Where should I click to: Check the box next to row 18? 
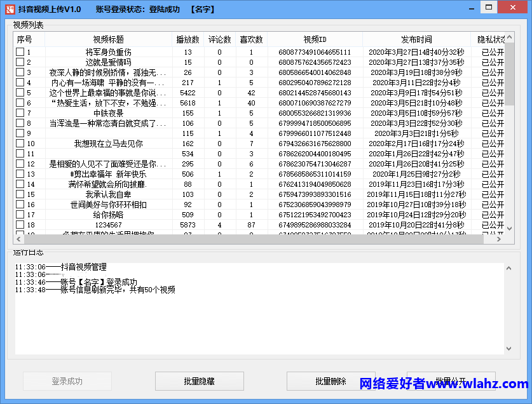[20, 225]
